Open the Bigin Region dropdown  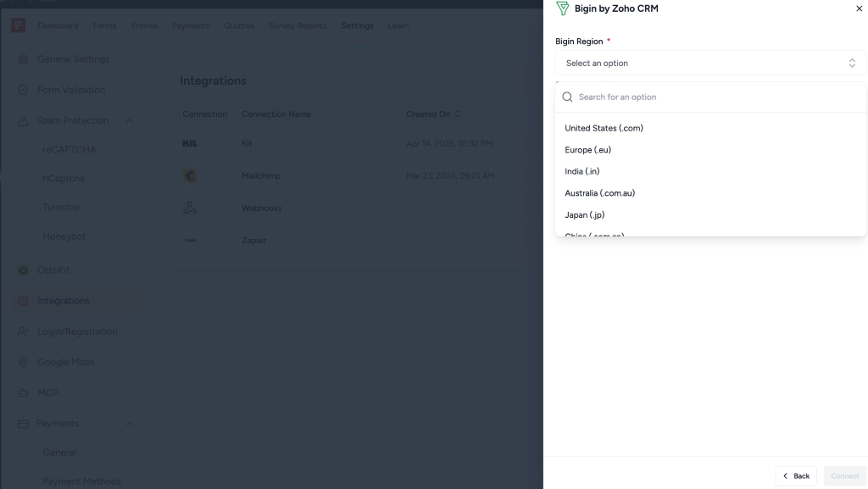(x=711, y=63)
